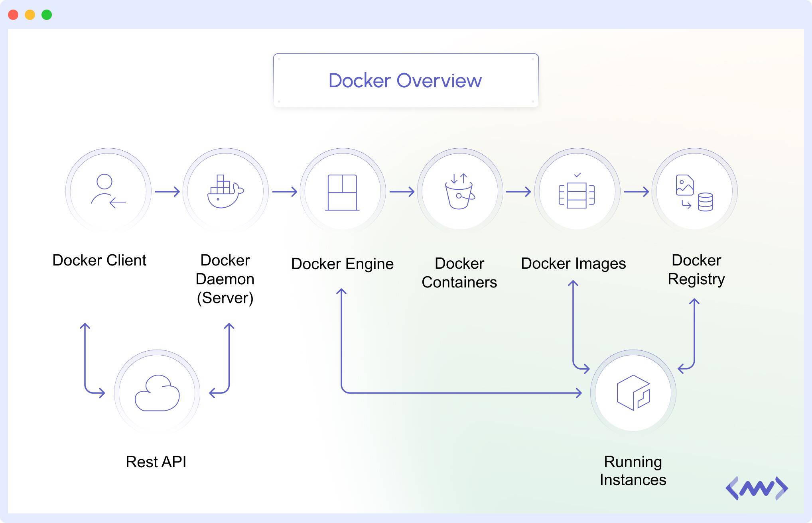The image size is (812, 523).
Task: Click the arrow from Engine to Running Instances
Action: tap(459, 393)
